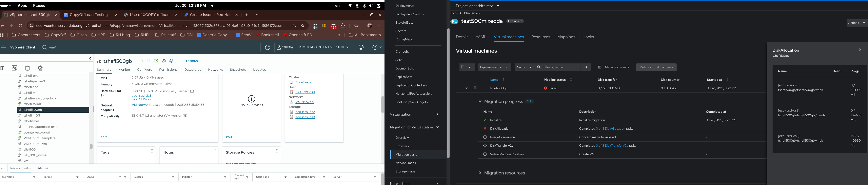Open the Mappings tab
Image resolution: width=868 pixels, height=185 pixels.
tap(566, 37)
